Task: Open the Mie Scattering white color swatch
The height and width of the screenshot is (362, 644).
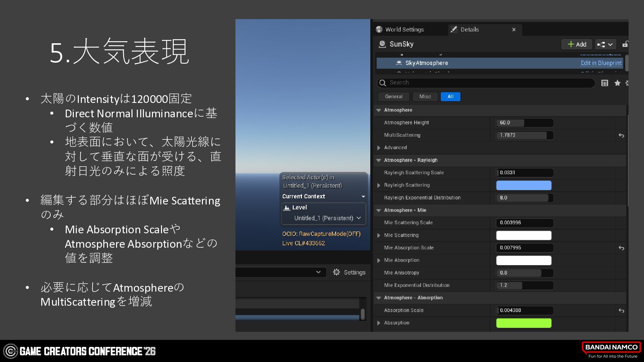Action: coord(524,235)
